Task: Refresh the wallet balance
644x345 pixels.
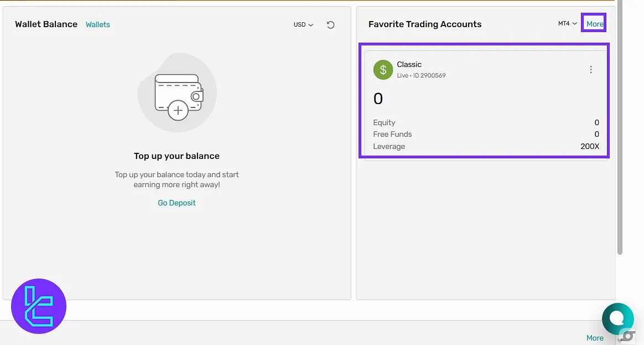Action: [x=330, y=25]
